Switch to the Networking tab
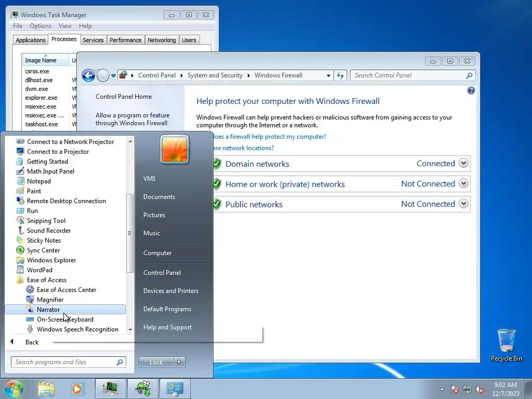This screenshot has width=532, height=399. click(x=162, y=40)
